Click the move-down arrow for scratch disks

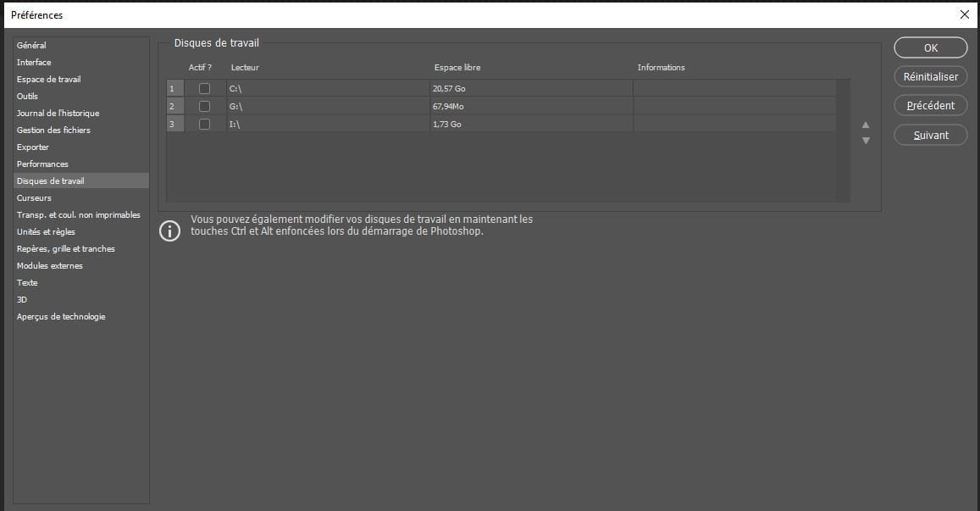point(866,141)
